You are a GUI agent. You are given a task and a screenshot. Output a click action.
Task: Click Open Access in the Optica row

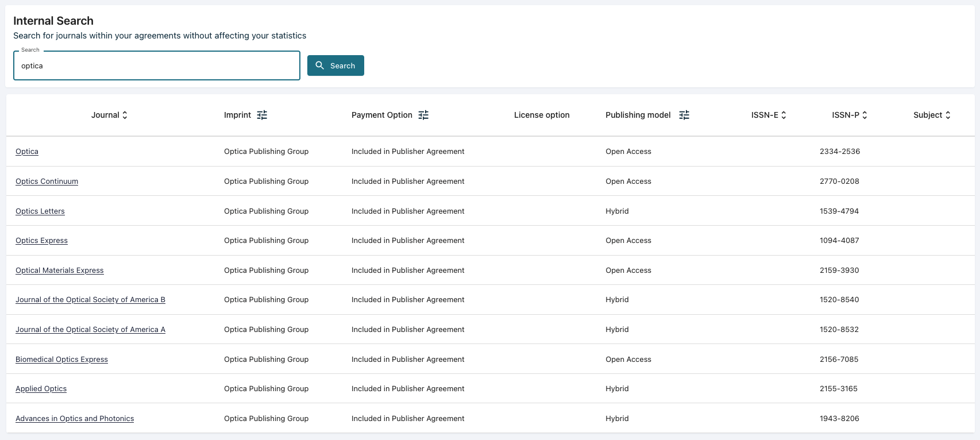(628, 152)
